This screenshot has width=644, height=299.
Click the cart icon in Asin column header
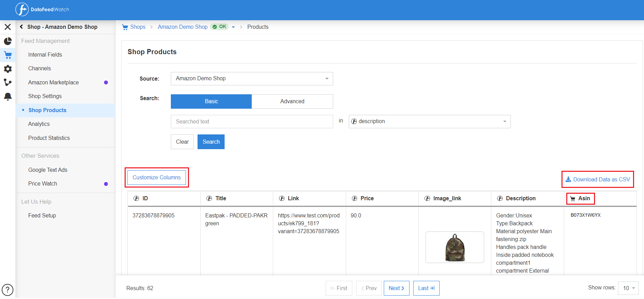(x=572, y=199)
